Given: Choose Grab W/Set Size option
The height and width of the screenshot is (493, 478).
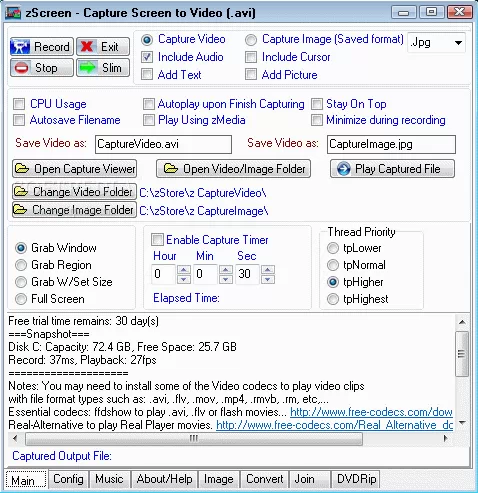Looking at the screenshot, I should click(21, 282).
